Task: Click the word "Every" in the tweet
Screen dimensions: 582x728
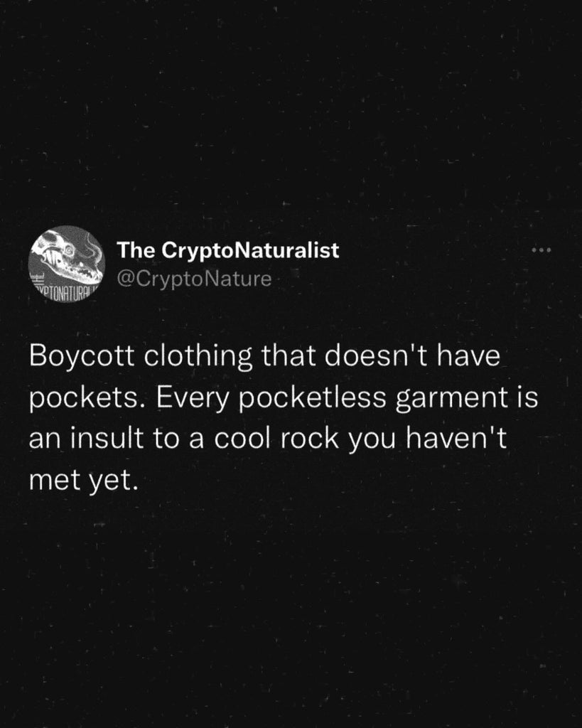Action: coord(193,398)
